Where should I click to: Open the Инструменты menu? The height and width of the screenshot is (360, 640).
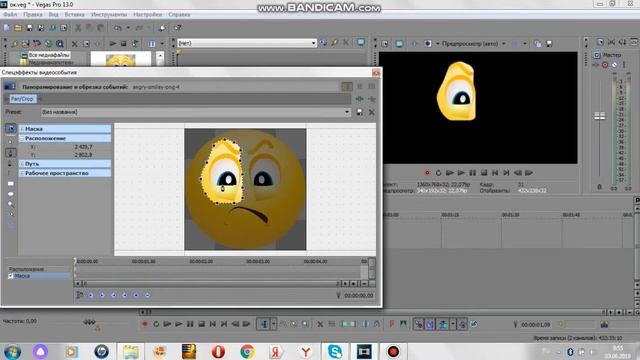109,14
